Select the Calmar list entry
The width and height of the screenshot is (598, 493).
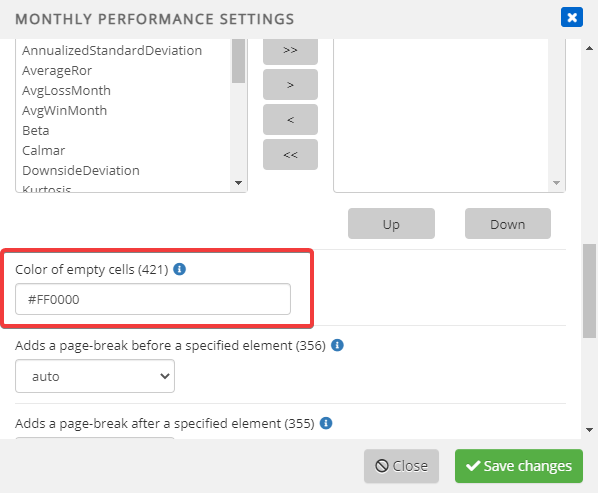43,150
